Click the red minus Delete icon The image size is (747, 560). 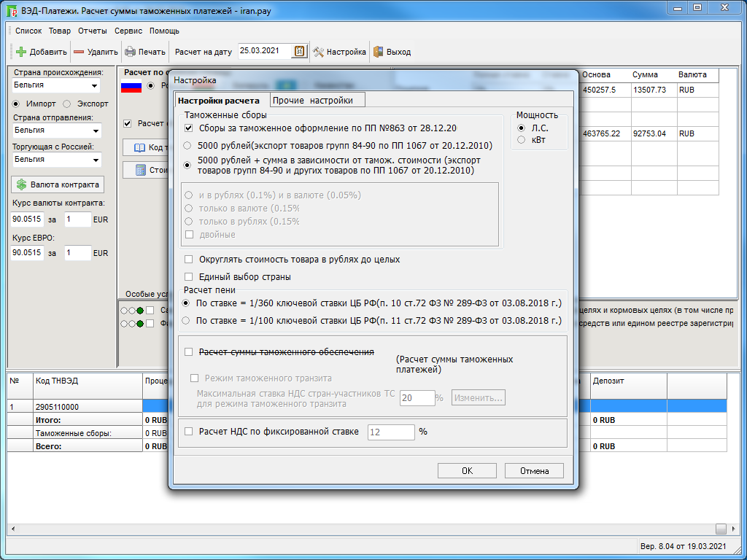79,52
